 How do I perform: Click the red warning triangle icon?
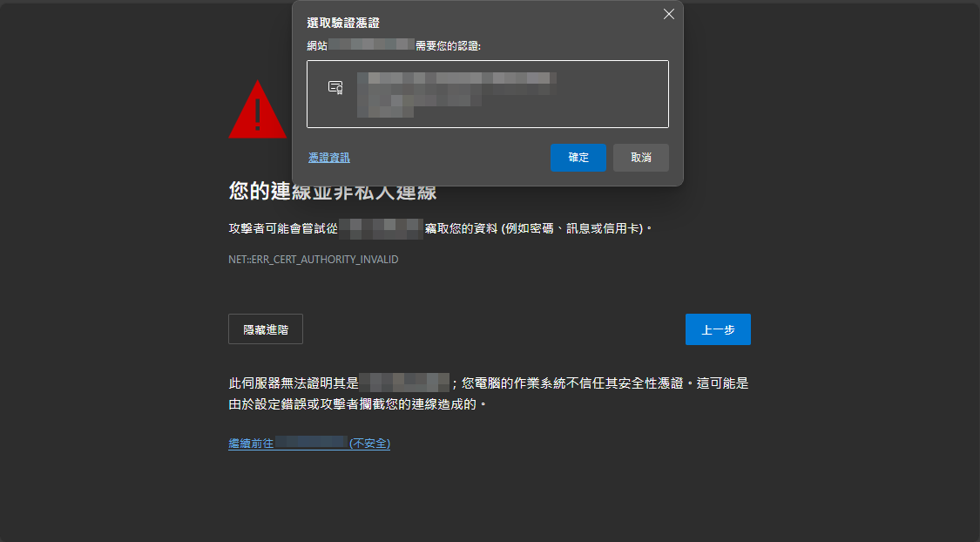[x=258, y=110]
